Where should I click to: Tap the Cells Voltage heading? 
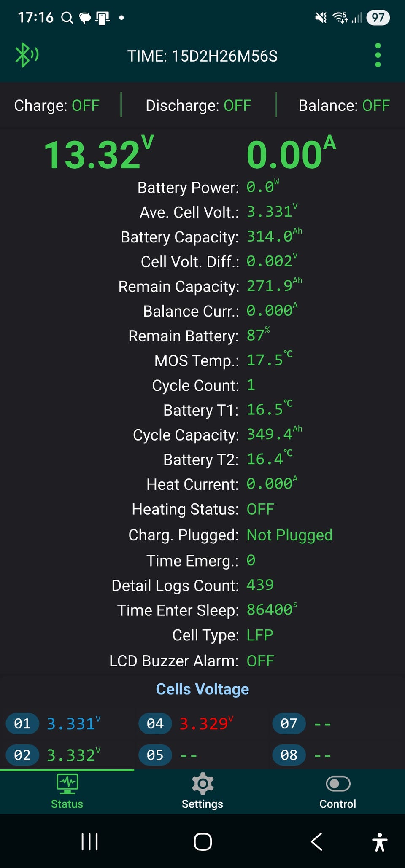point(202,689)
